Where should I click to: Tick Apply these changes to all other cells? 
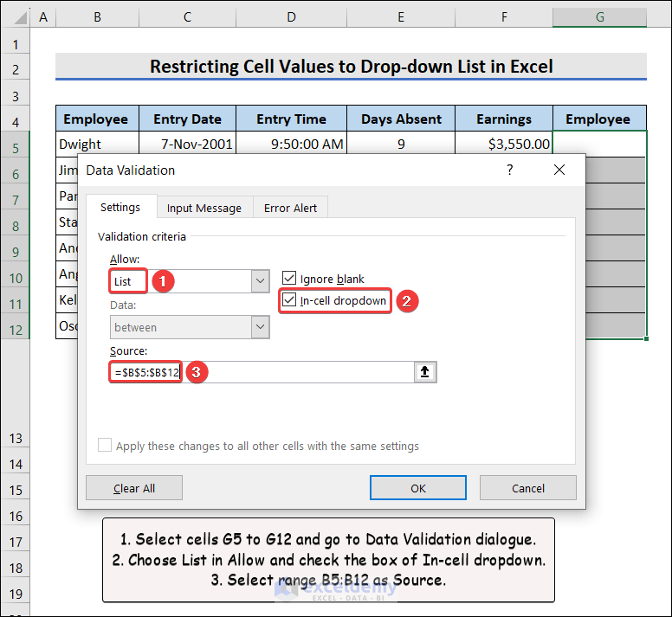coord(105,446)
